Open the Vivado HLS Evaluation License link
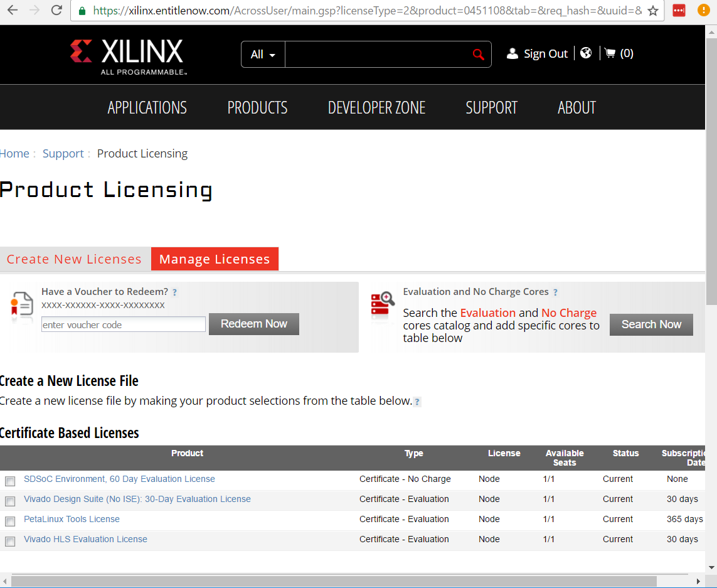 pos(85,540)
